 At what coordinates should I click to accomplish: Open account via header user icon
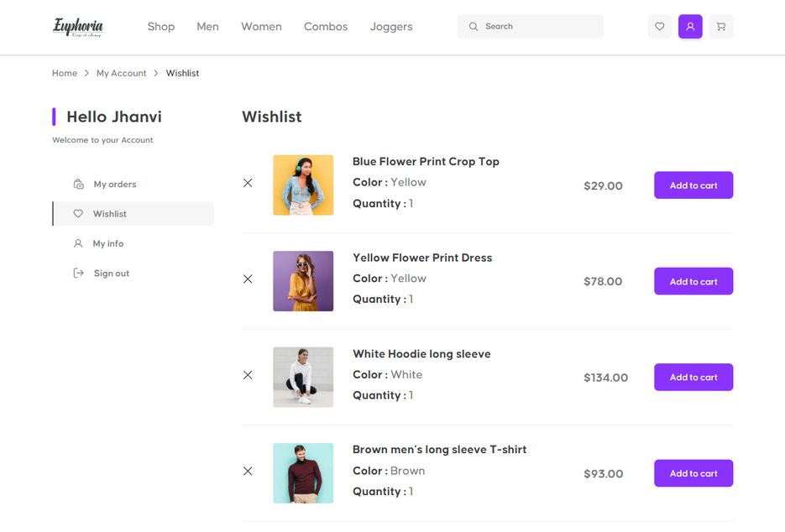(690, 27)
